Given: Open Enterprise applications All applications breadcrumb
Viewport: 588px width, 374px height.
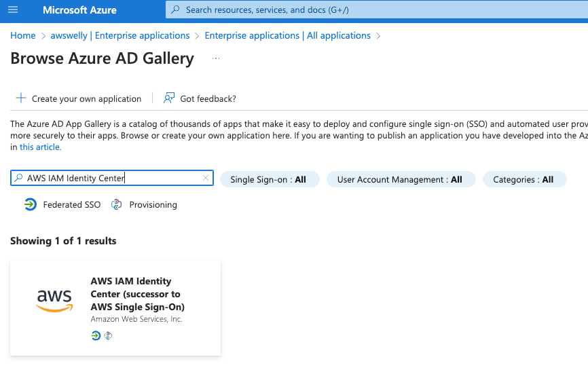Looking at the screenshot, I should tap(287, 35).
